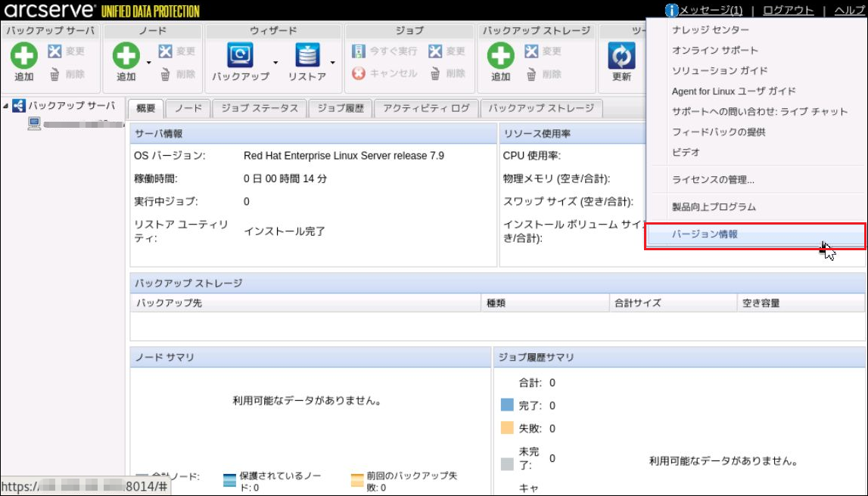
Task: Click the gray 未完了 legend swatch
Action: pos(507,464)
